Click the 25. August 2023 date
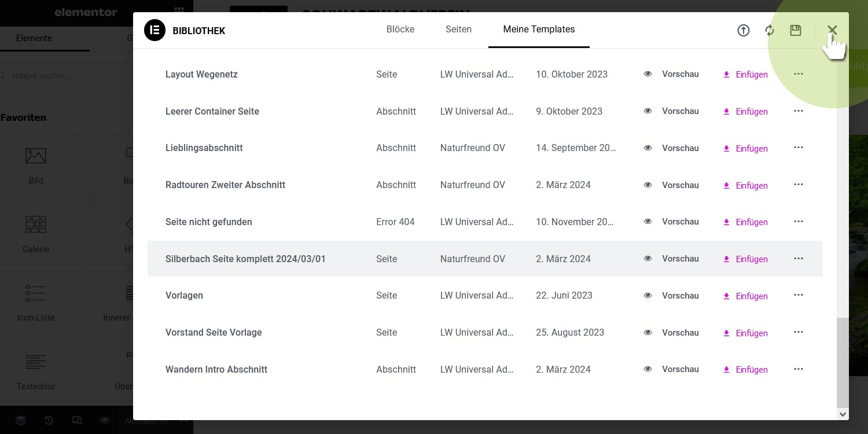Viewport: 868px width, 434px height. coord(570,332)
